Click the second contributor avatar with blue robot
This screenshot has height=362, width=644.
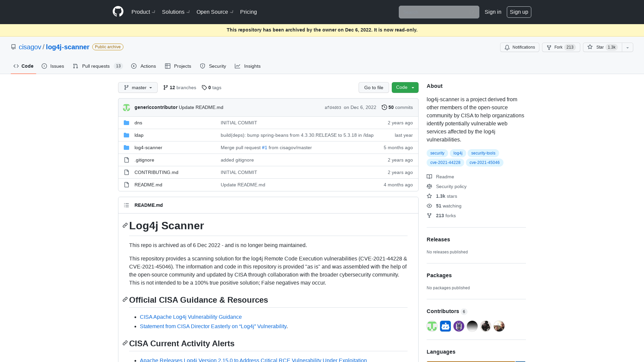point(445,326)
